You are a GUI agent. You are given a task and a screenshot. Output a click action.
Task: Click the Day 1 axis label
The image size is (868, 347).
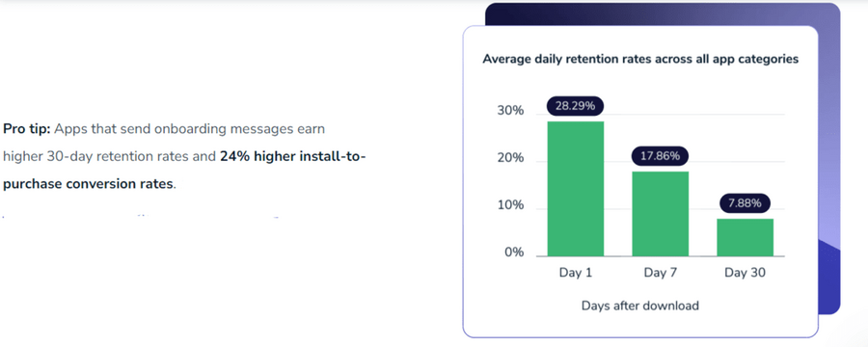coord(576,273)
